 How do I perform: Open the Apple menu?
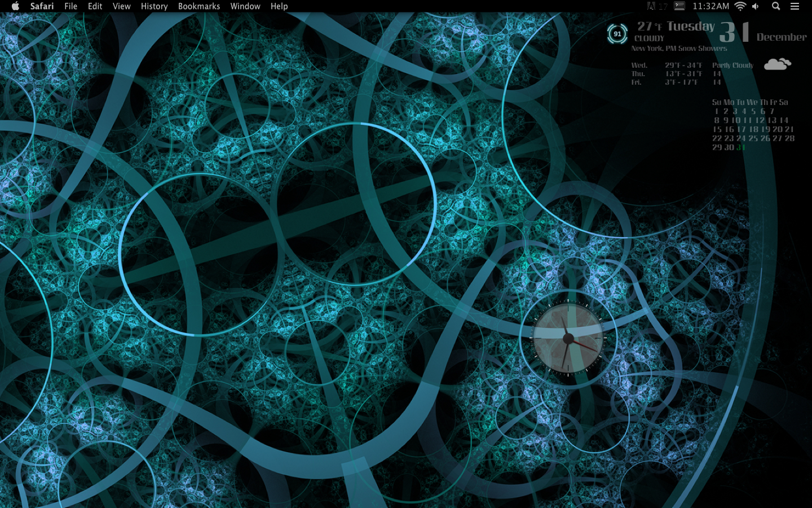point(15,6)
